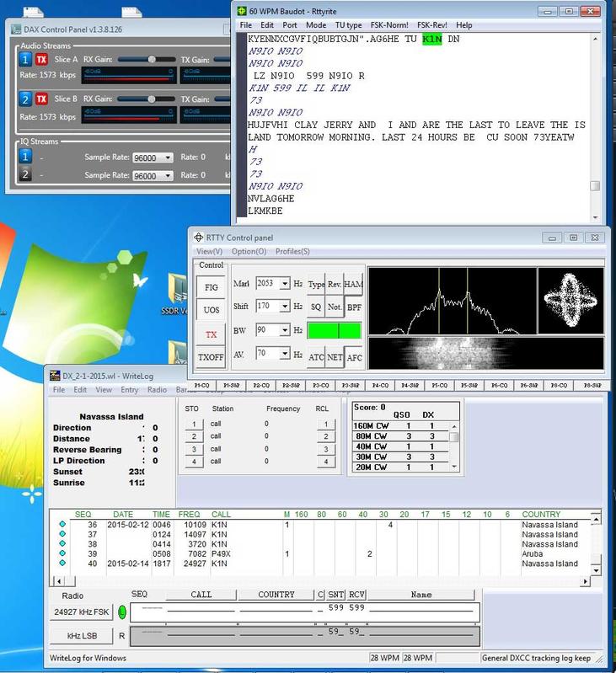Toggle the Rev. button
The height and width of the screenshot is (673, 616).
coord(335,284)
